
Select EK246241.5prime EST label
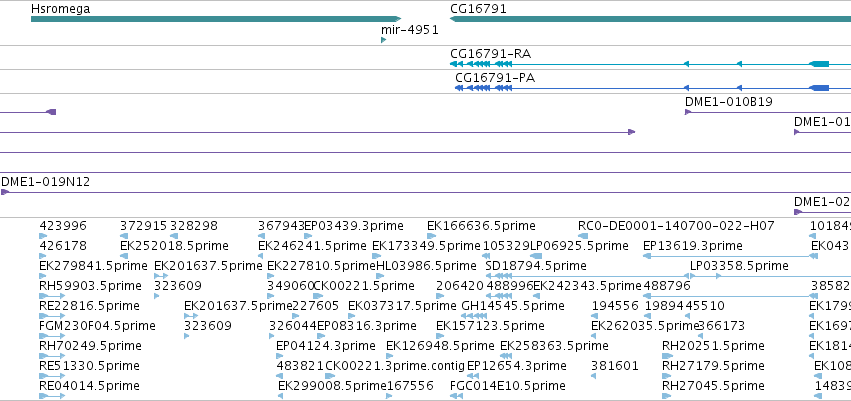pos(313,245)
